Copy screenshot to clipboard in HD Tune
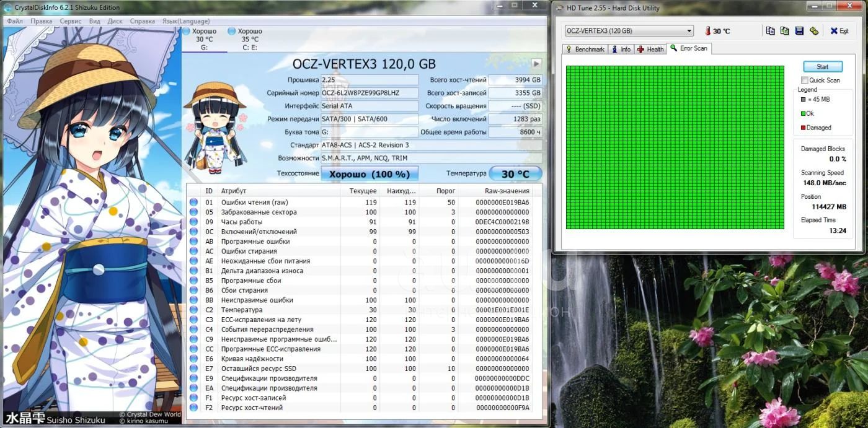Viewport: 868px width, 428px height. (784, 31)
